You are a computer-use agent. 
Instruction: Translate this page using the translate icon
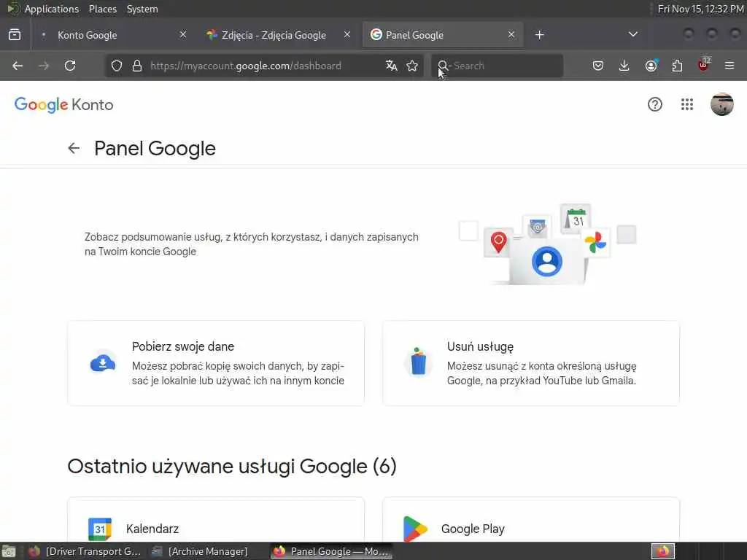pos(392,66)
